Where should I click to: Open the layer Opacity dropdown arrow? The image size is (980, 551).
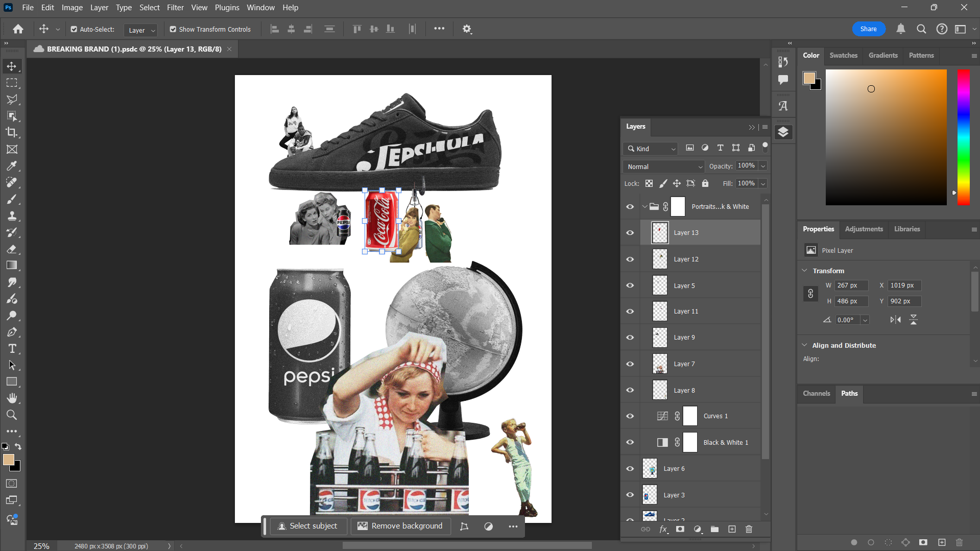(x=763, y=166)
